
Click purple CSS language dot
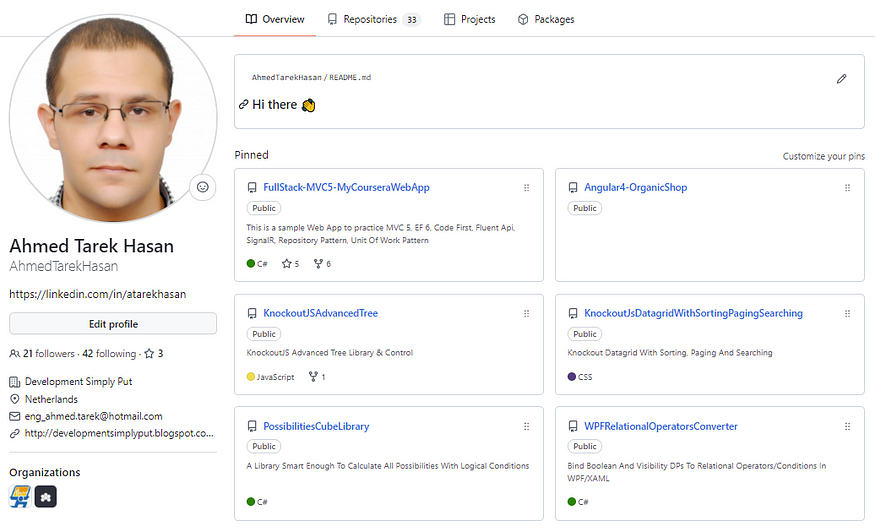(571, 376)
